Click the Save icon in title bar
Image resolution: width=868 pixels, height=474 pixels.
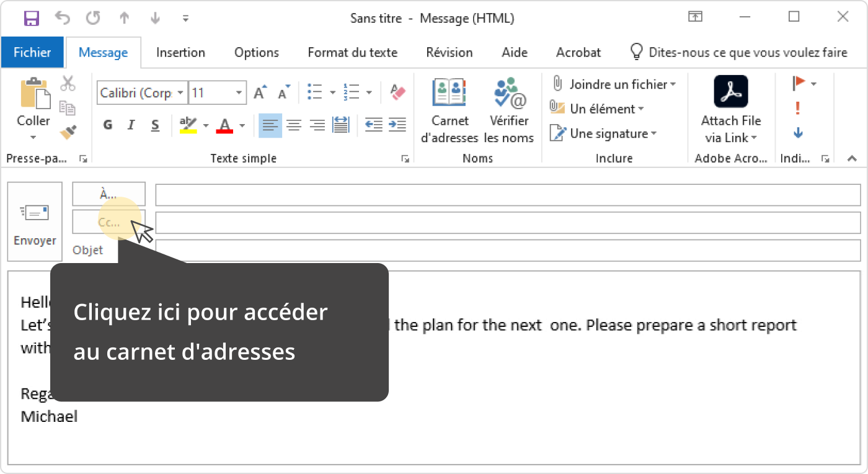click(x=32, y=18)
